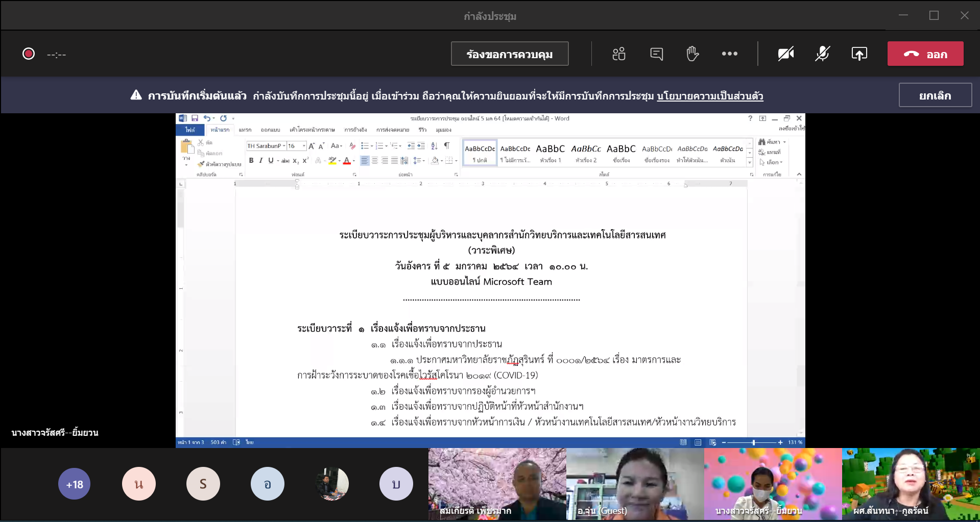The image size is (980, 522).
Task: Open the show participants panel
Action: click(x=619, y=54)
